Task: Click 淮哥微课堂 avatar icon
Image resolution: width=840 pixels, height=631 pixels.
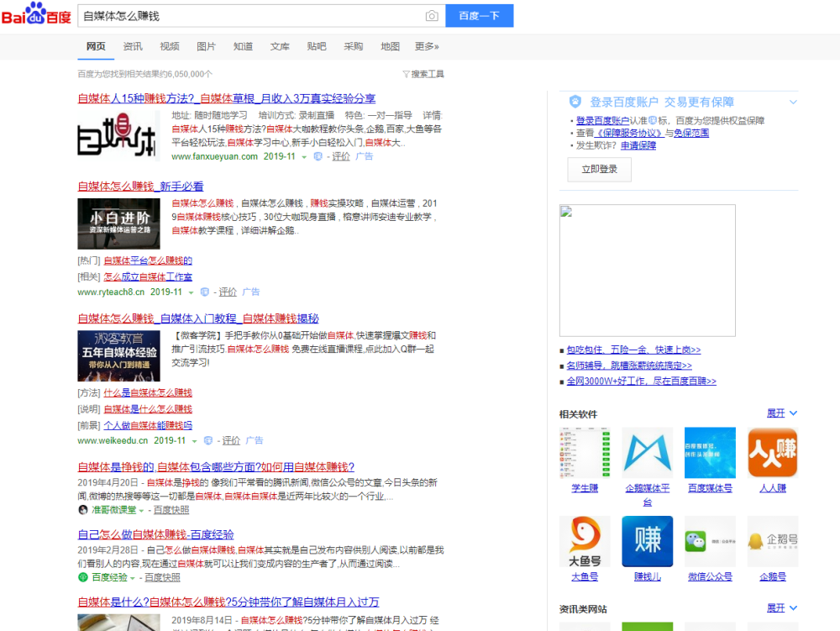Action: (82, 510)
